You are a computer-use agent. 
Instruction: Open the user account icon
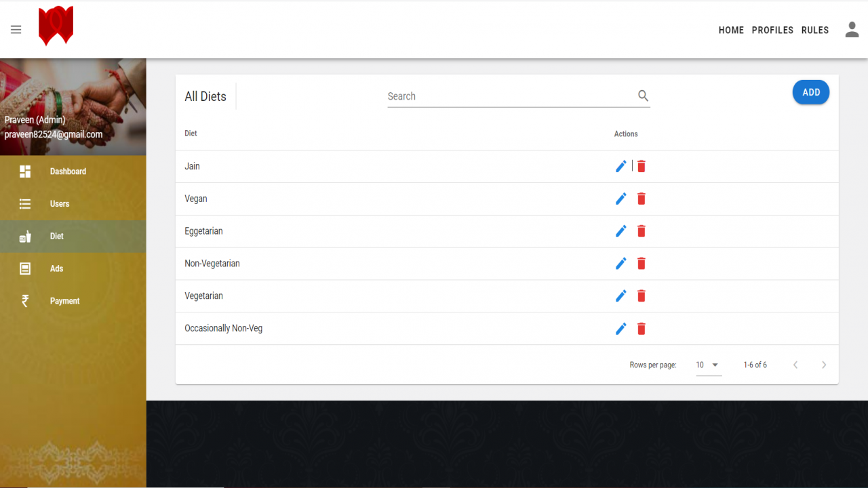tap(852, 30)
